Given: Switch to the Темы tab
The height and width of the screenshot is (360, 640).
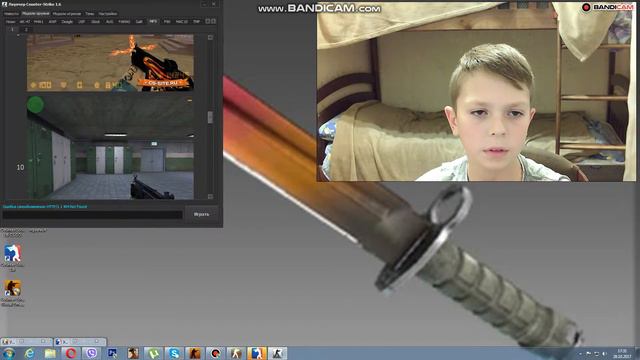Looking at the screenshot, I should (90, 13).
